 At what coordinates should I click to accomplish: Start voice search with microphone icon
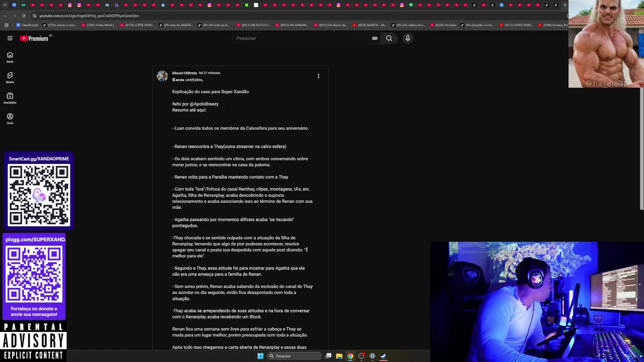pos(408,38)
